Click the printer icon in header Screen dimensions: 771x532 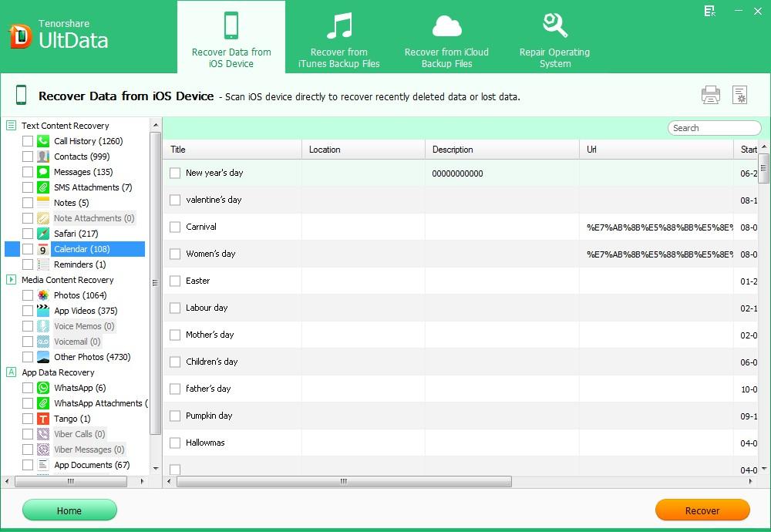(x=711, y=95)
